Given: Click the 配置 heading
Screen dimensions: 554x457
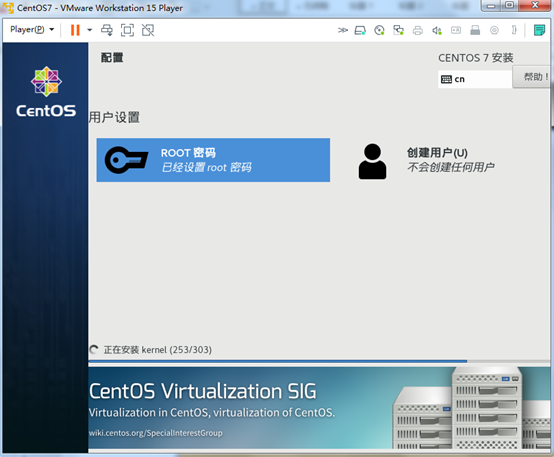Looking at the screenshot, I should (x=112, y=58).
